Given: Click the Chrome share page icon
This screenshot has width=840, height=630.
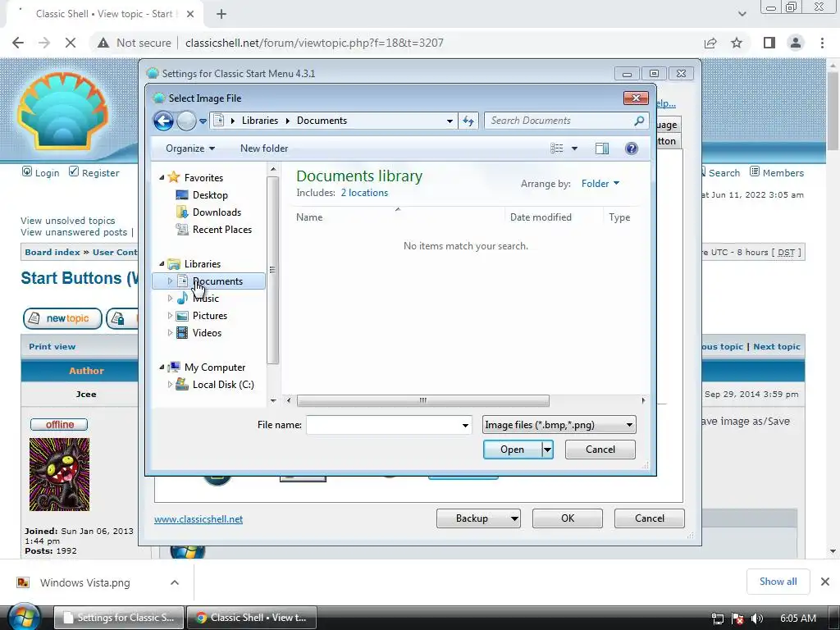Looking at the screenshot, I should pyautogui.click(x=710, y=43).
